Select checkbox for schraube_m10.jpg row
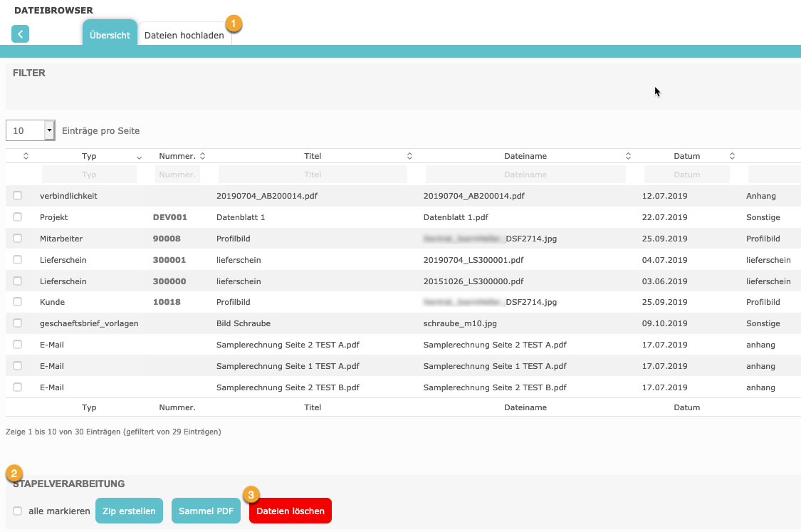Image resolution: width=801 pixels, height=532 pixels. tap(18, 323)
